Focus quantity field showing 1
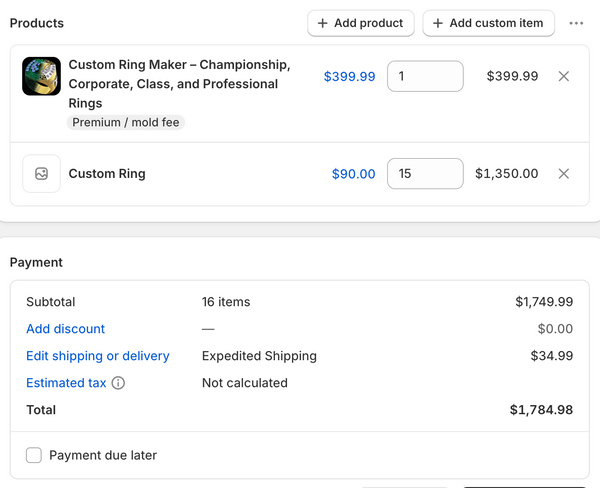Image resolution: width=600 pixels, height=488 pixels. [425, 76]
